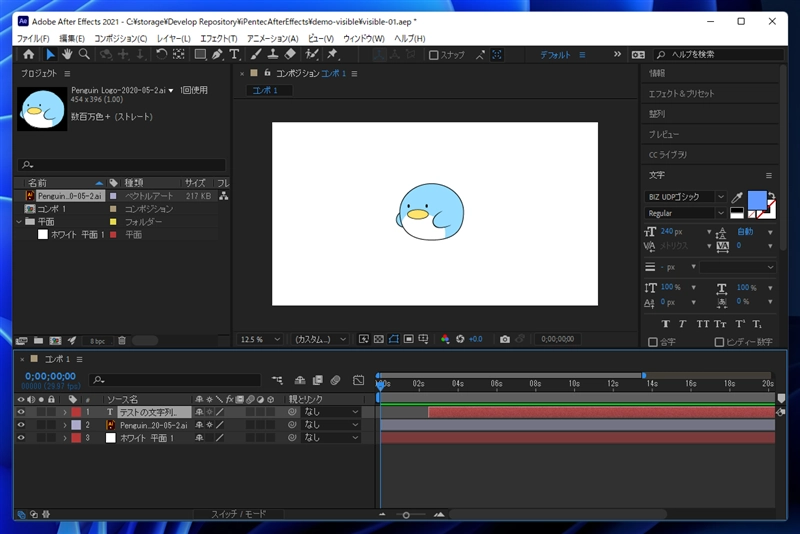Screen dimensions: 800x534
Task: Open the ファイル(F) menu
Action: pyautogui.click(x=33, y=39)
